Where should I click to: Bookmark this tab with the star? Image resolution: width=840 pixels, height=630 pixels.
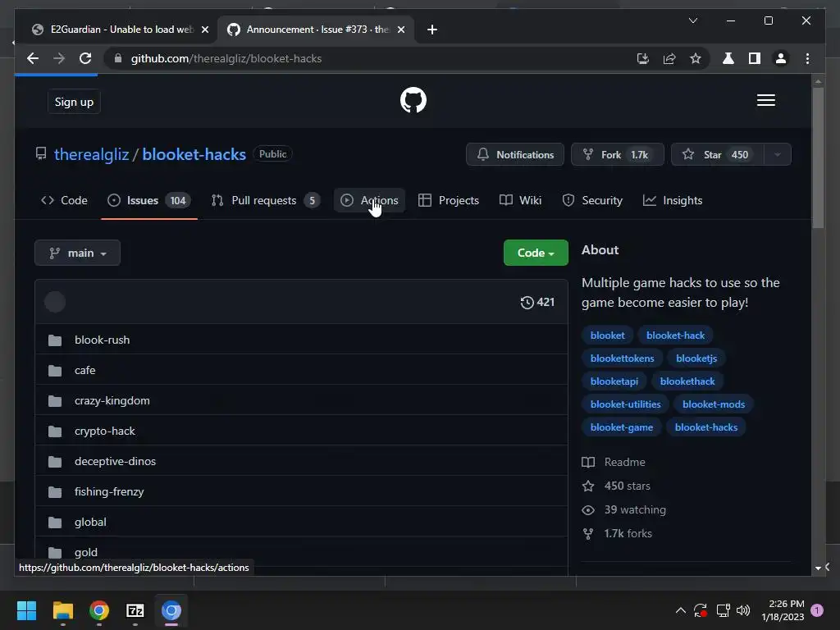coord(696,58)
